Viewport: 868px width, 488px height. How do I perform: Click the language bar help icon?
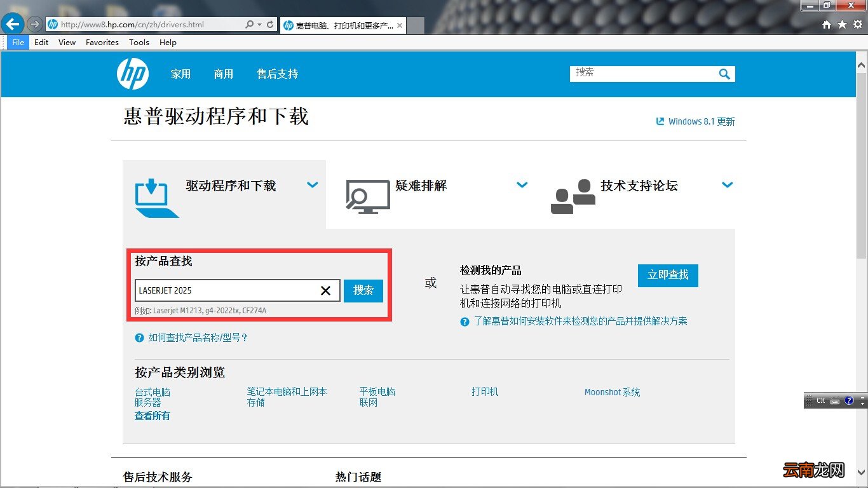click(849, 401)
